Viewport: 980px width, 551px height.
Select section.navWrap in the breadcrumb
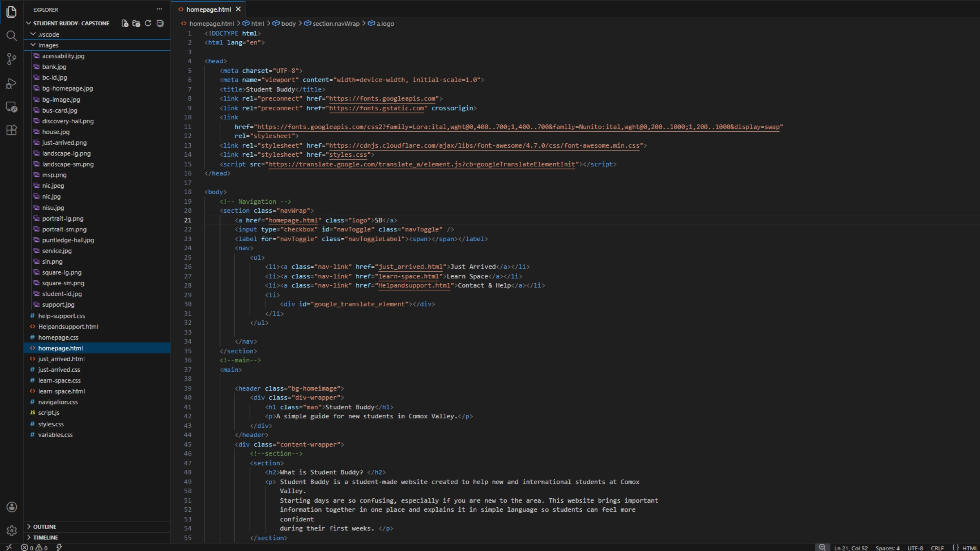tap(336, 24)
